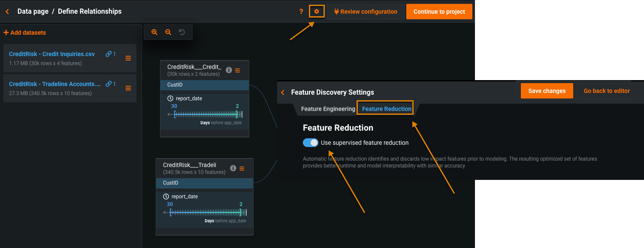Switch to the Feature Engineering tab
Image resolution: width=644 pixels, height=248 pixels.
(328, 109)
